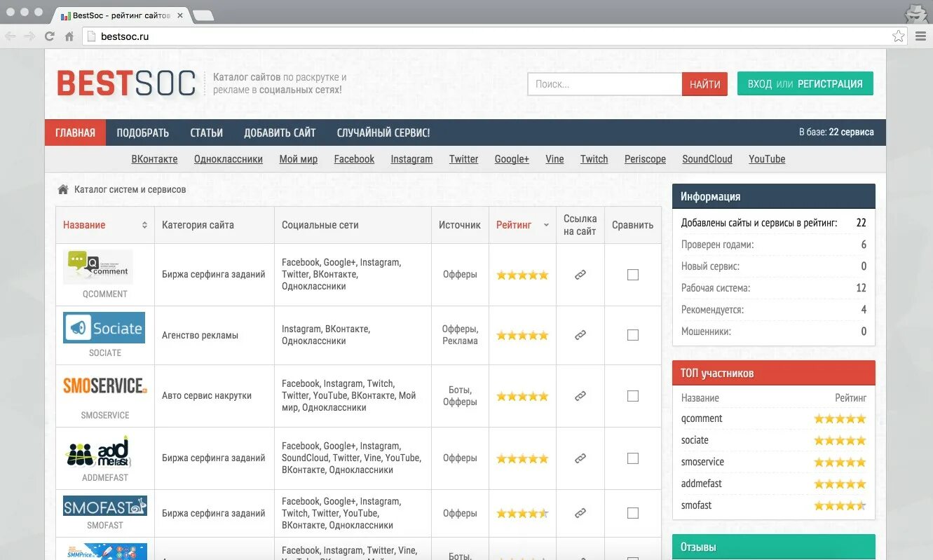Click the red НАЙТИ search button

704,84
